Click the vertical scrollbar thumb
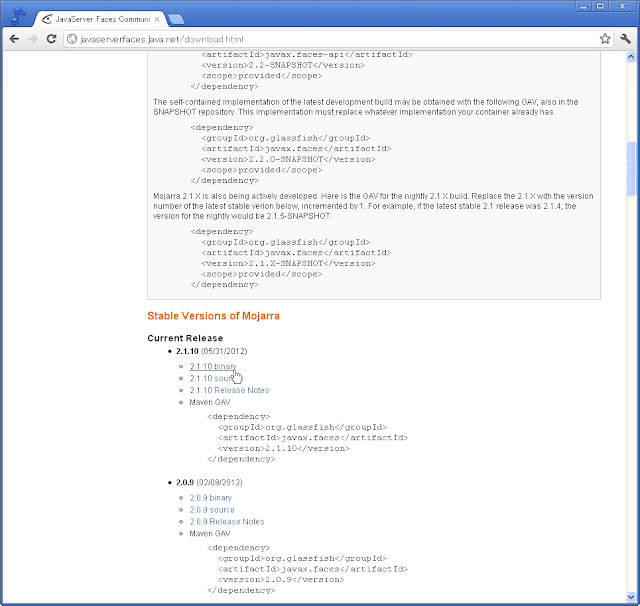This screenshot has width=640, height=606. point(631,169)
